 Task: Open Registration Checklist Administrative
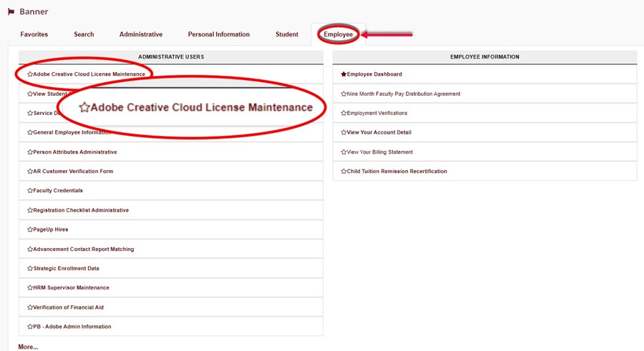tap(81, 210)
